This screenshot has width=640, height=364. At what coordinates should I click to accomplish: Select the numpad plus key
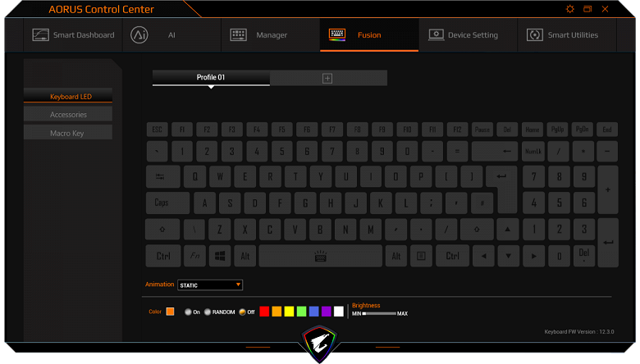(x=608, y=189)
